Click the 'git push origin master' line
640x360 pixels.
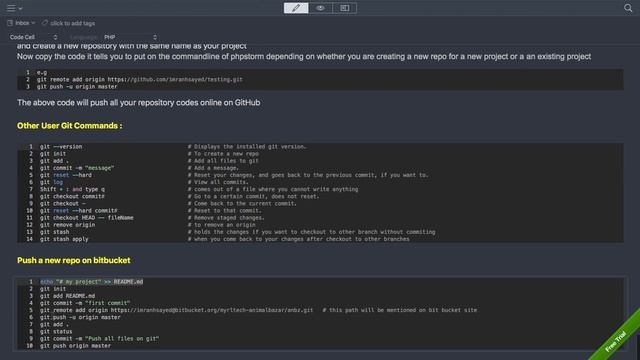click(x=75, y=346)
